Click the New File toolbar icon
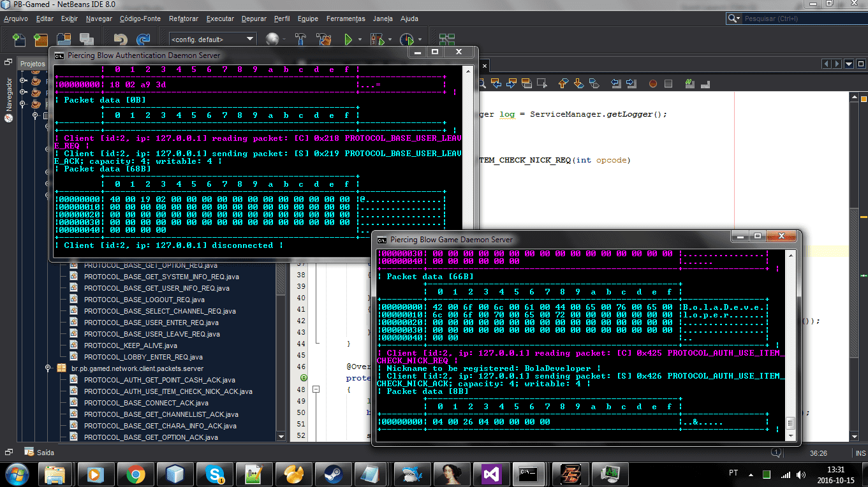 [19, 40]
